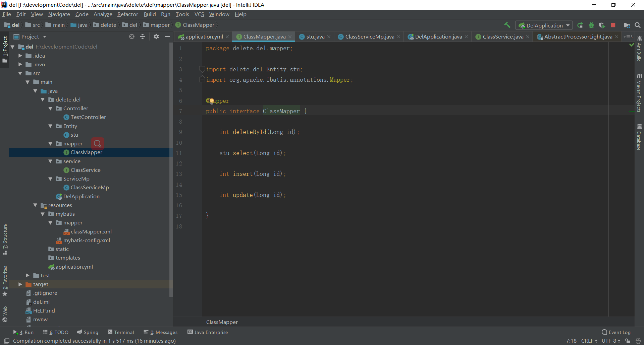The image size is (644, 345).
Task: Toggle the 1: Project tool window
Action: pos(5,50)
